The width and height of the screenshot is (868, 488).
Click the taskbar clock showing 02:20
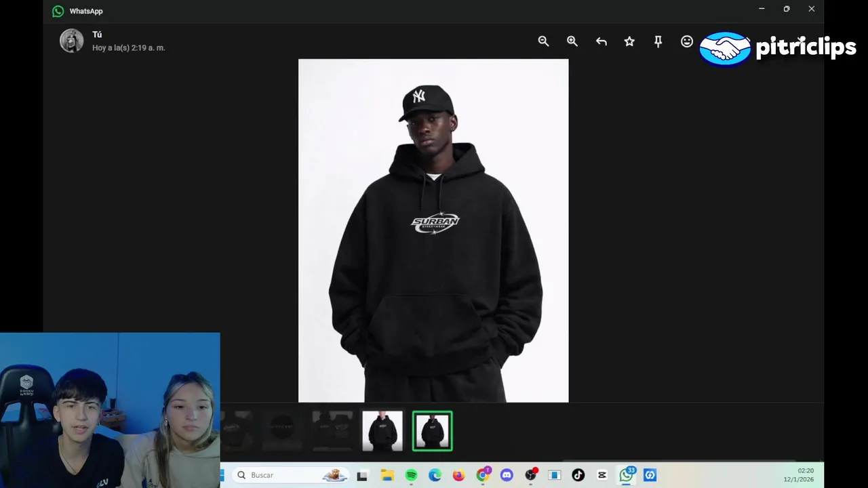(x=800, y=474)
